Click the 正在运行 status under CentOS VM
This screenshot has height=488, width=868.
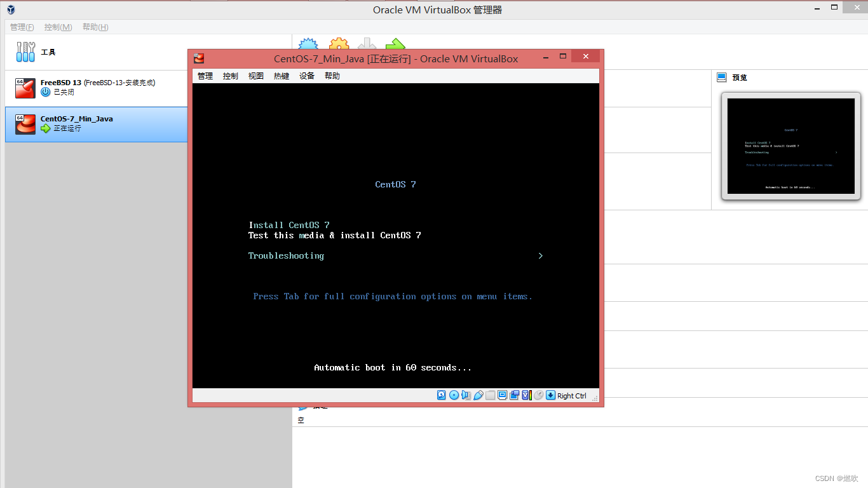coord(67,128)
